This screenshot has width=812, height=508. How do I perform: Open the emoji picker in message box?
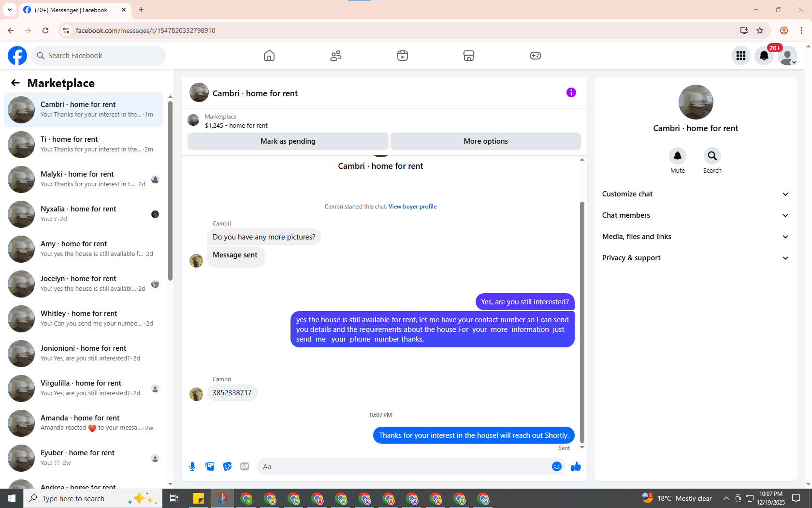[557, 466]
